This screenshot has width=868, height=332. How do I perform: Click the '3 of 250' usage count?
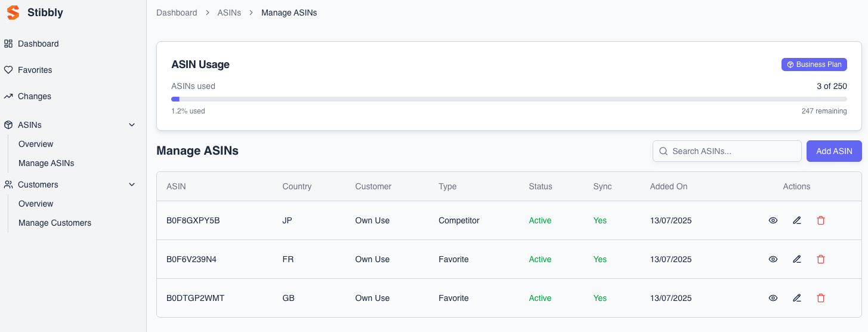click(x=832, y=86)
